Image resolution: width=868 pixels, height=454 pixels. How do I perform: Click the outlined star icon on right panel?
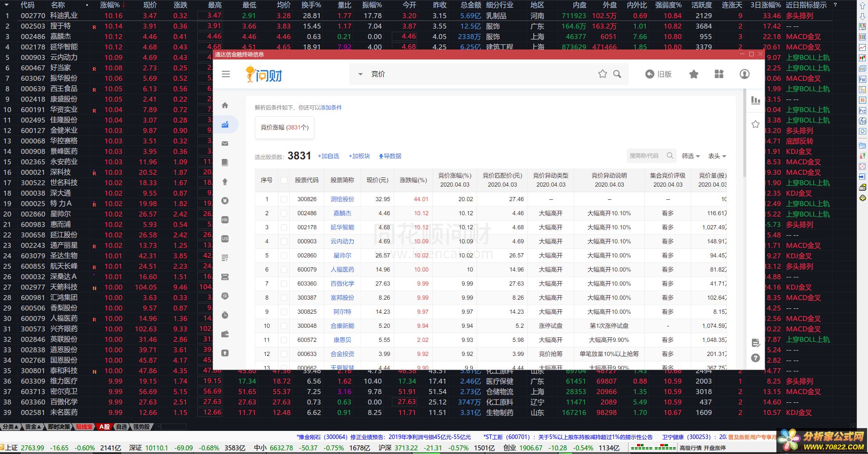pos(756,124)
